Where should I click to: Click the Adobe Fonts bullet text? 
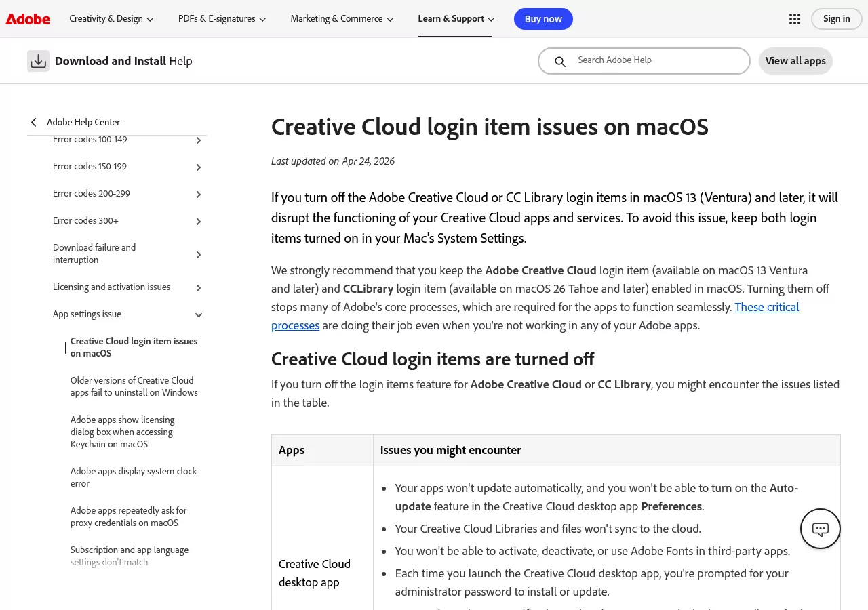pyautogui.click(x=593, y=551)
